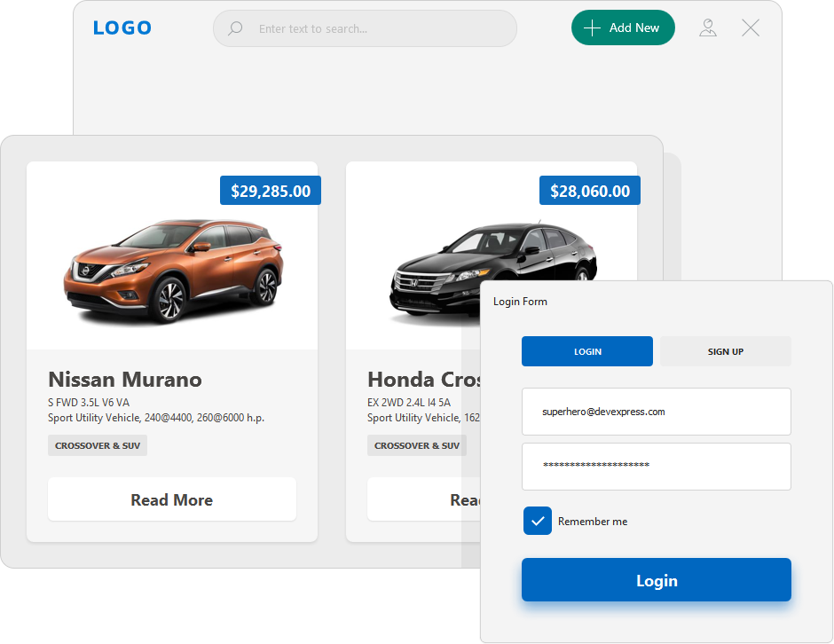
Task: Click the Nissan Murano title text
Action: click(x=124, y=380)
